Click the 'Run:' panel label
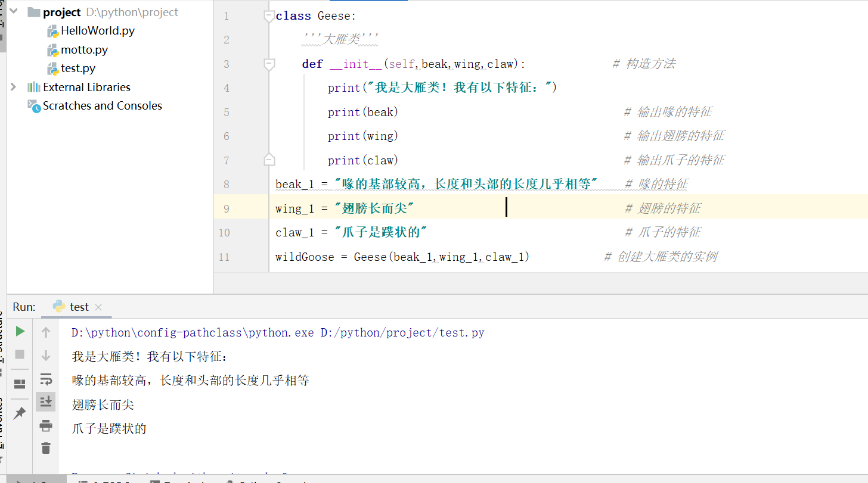Screen dimensions: 868x483 click(x=24, y=307)
